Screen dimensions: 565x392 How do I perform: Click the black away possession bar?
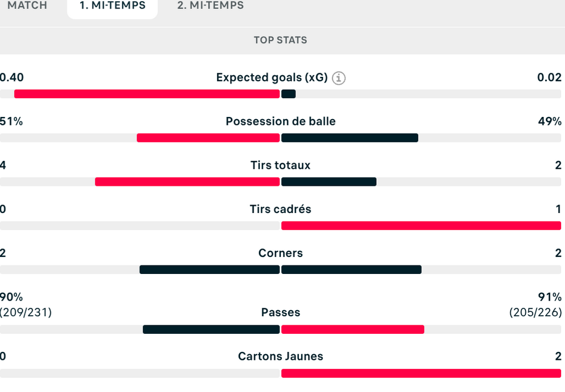click(x=349, y=138)
